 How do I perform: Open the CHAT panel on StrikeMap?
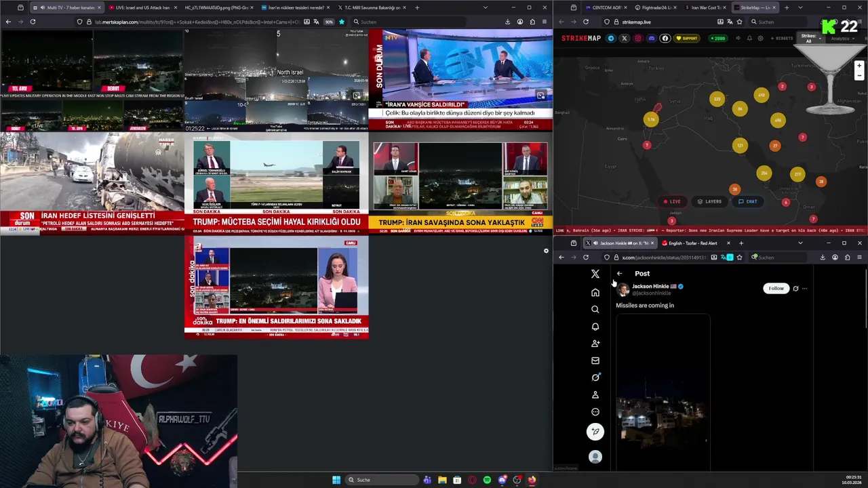coord(747,201)
